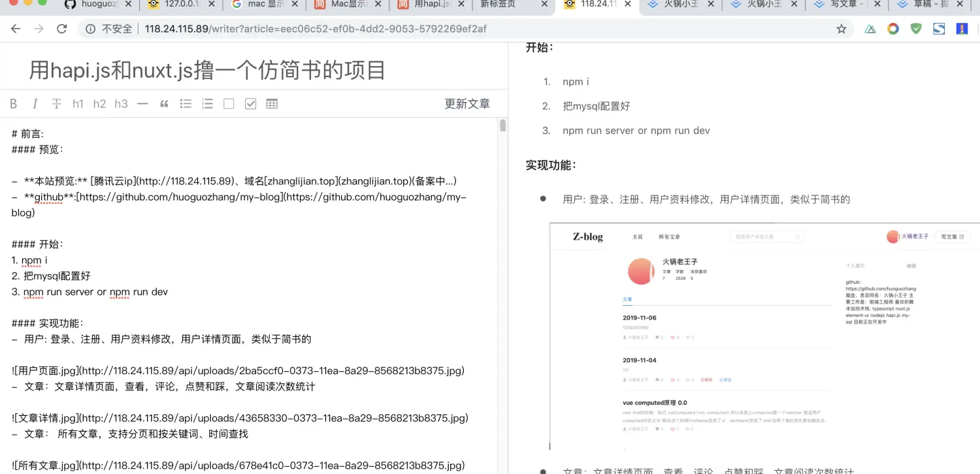Switch to Google mac 显示 tab
The image size is (980, 474).
point(264,5)
